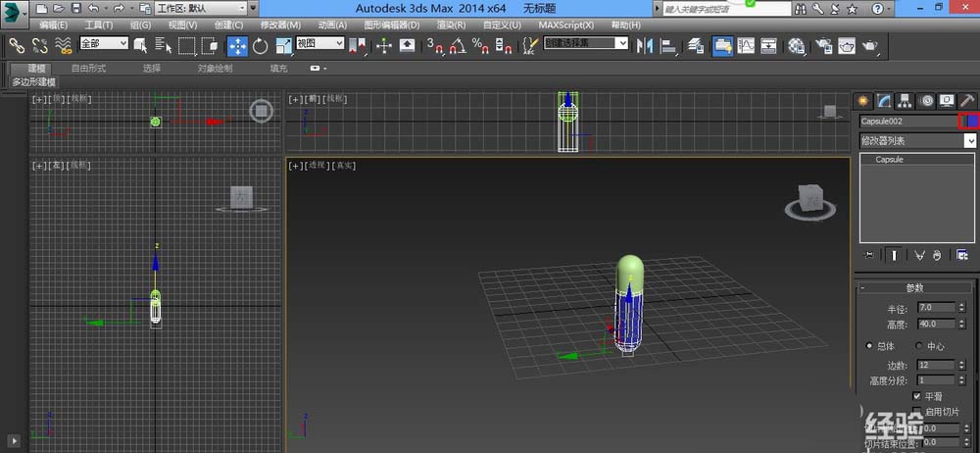Screen dimensions: 980x453
Task: Open Edit Named Selection Sets
Action: pyautogui.click(x=530, y=46)
